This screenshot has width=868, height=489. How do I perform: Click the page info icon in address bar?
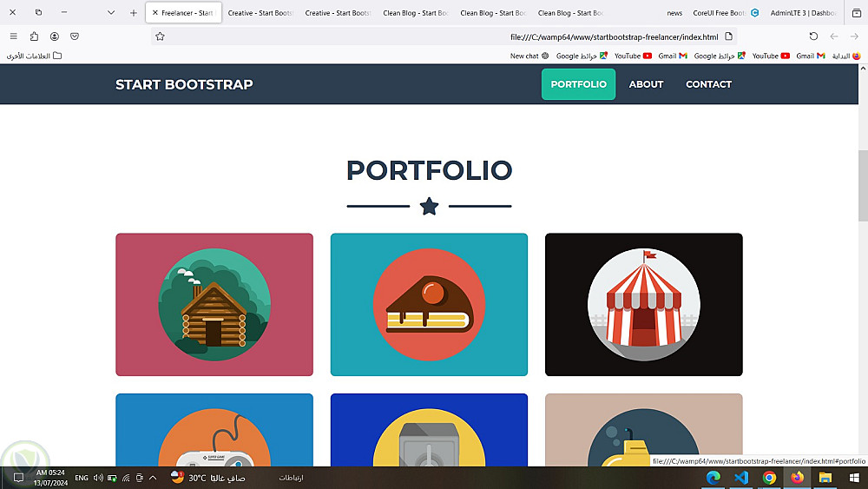728,36
